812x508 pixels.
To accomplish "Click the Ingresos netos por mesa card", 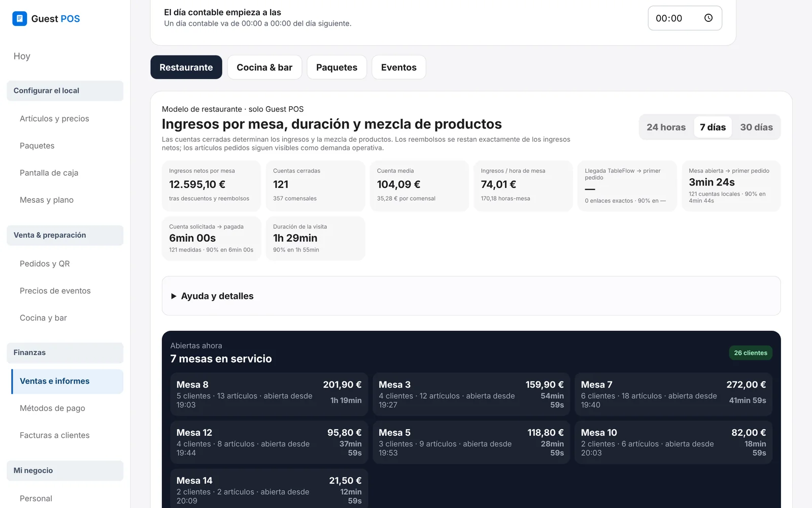I will coord(211,186).
